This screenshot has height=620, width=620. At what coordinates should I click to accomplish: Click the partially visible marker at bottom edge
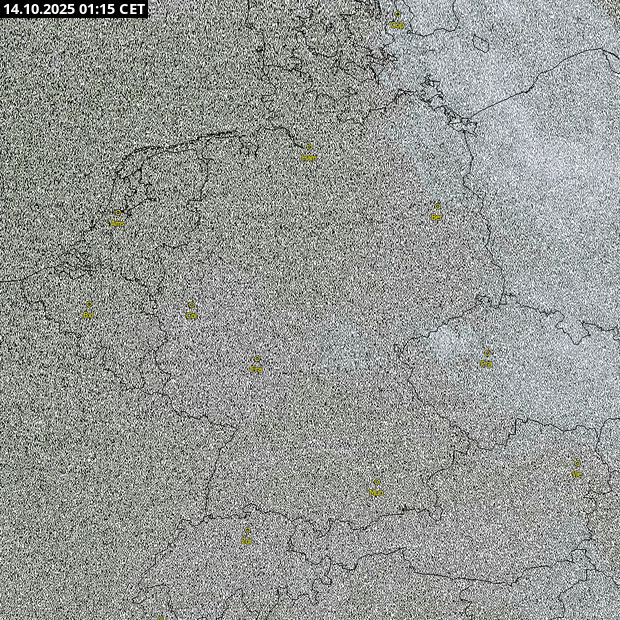(x=160, y=617)
